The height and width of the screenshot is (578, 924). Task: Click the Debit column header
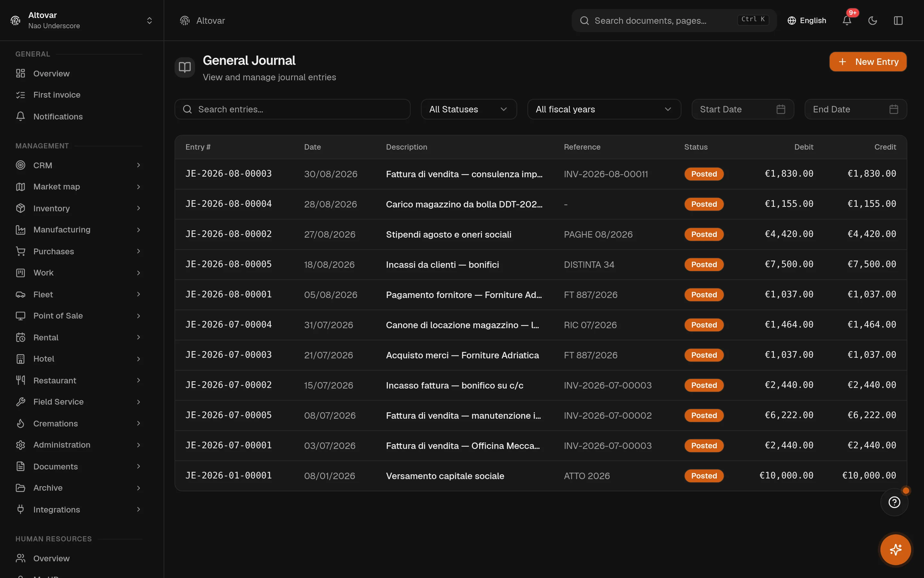[804, 147]
